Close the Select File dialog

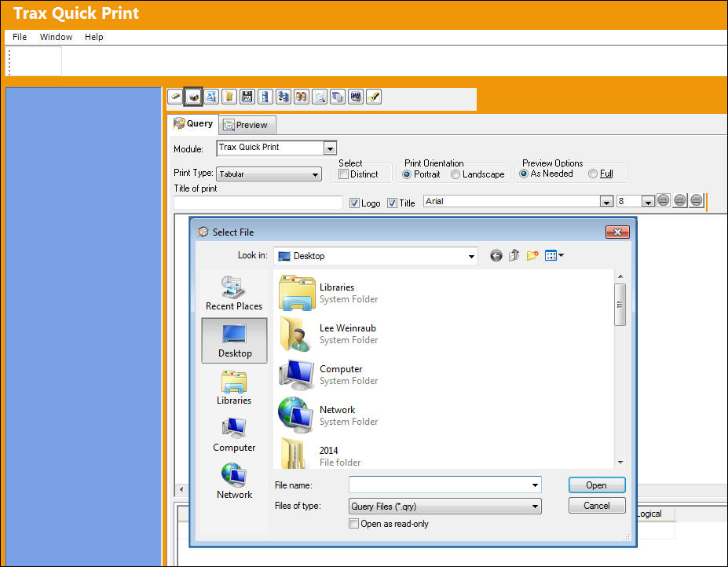coord(617,232)
